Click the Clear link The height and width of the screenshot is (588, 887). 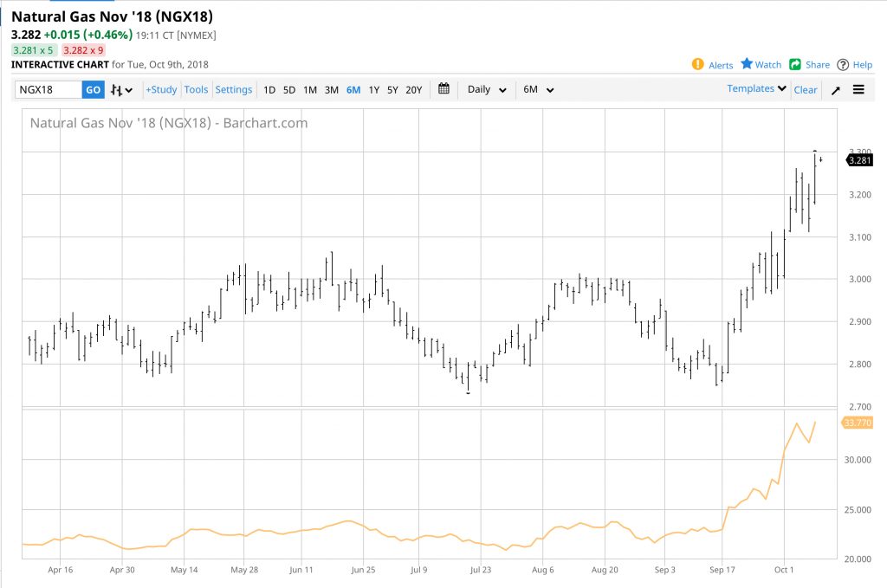(x=806, y=90)
